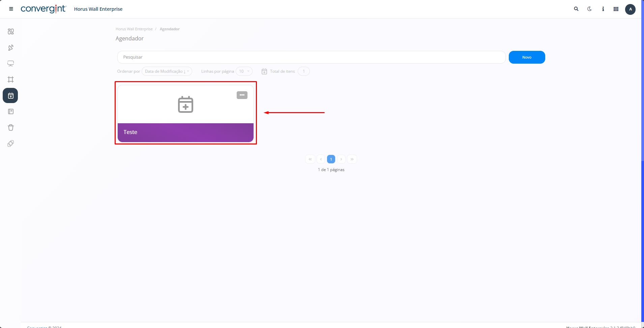
Task: Click the satellite dish sidebar icon
Action: (11, 47)
